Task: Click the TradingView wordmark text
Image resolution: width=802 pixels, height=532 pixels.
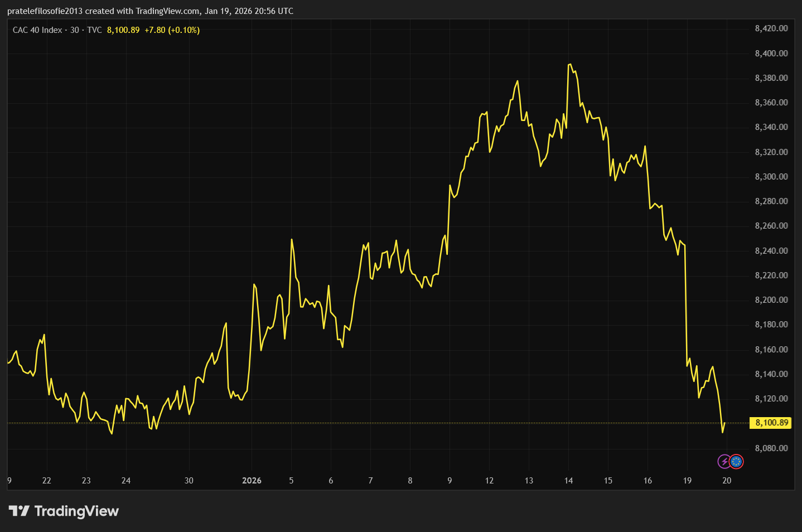Action: [76, 511]
